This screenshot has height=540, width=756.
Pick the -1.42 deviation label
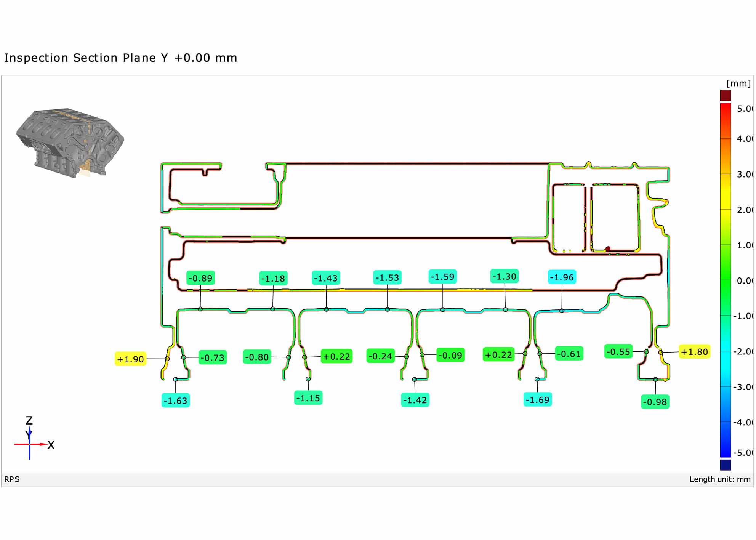click(415, 400)
